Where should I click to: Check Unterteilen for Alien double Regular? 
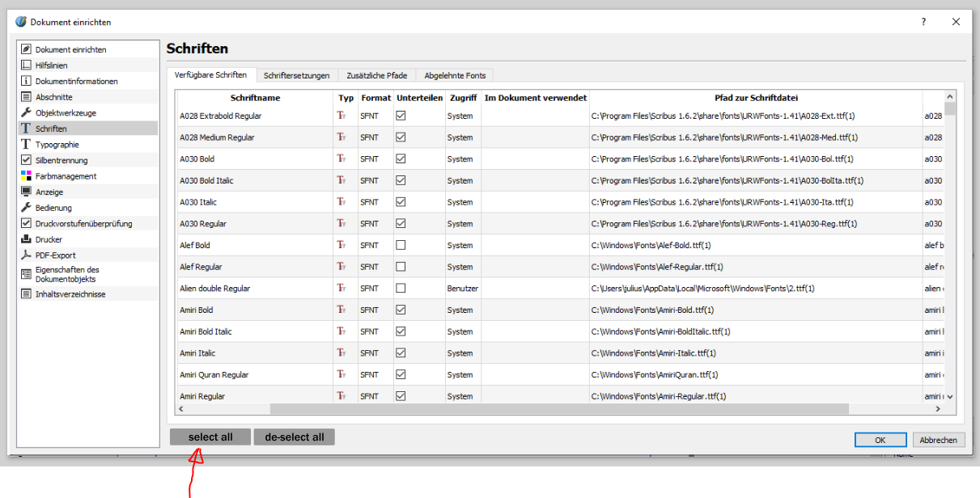(401, 288)
